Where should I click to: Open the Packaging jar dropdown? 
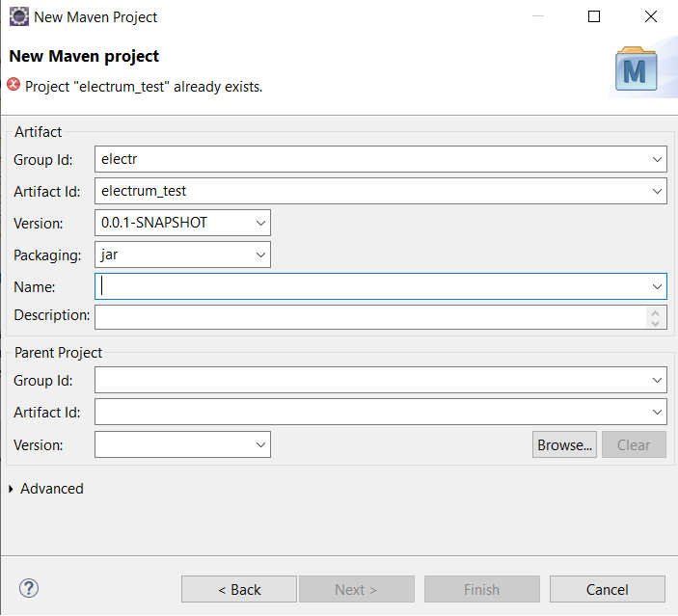[x=260, y=255]
